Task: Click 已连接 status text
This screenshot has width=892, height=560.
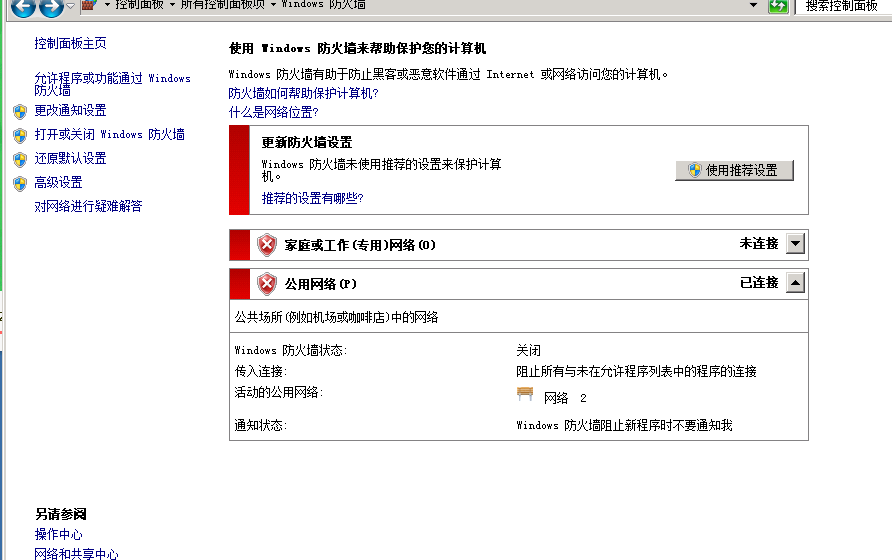Action: click(758, 282)
